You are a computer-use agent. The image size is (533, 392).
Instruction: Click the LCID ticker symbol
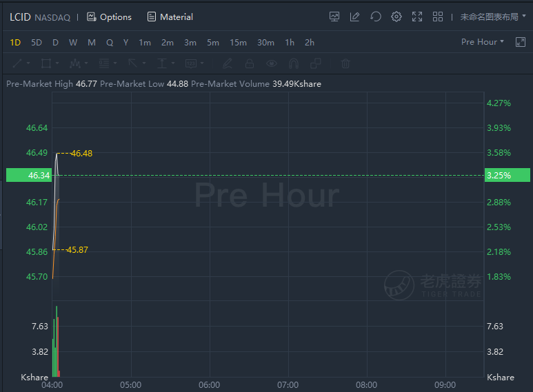tap(20, 17)
